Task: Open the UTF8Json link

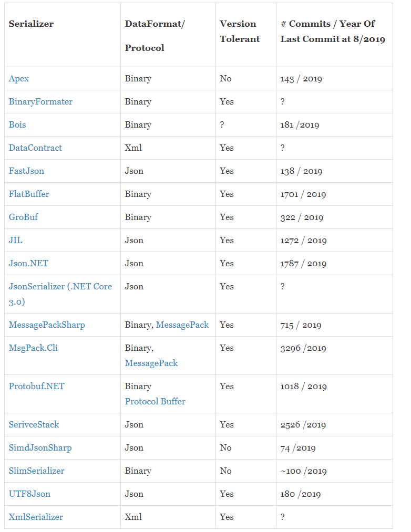Action: click(x=29, y=494)
